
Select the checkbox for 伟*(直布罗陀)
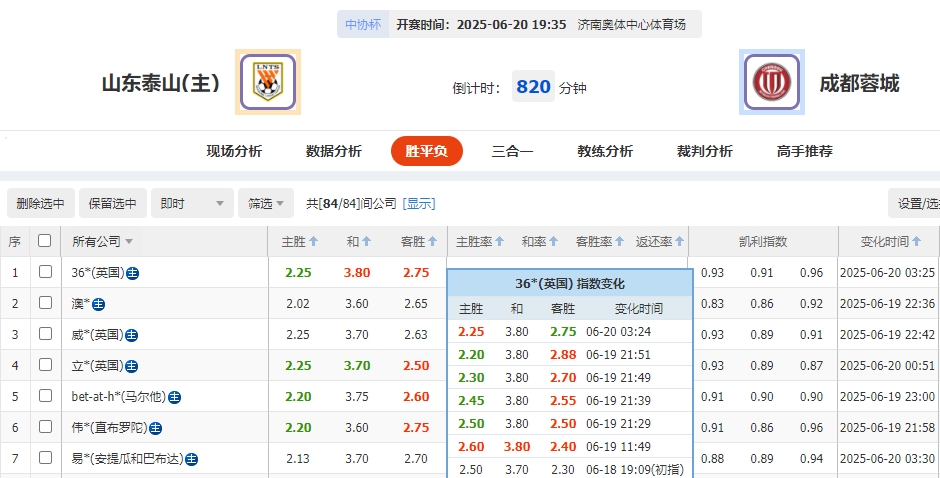click(x=45, y=427)
